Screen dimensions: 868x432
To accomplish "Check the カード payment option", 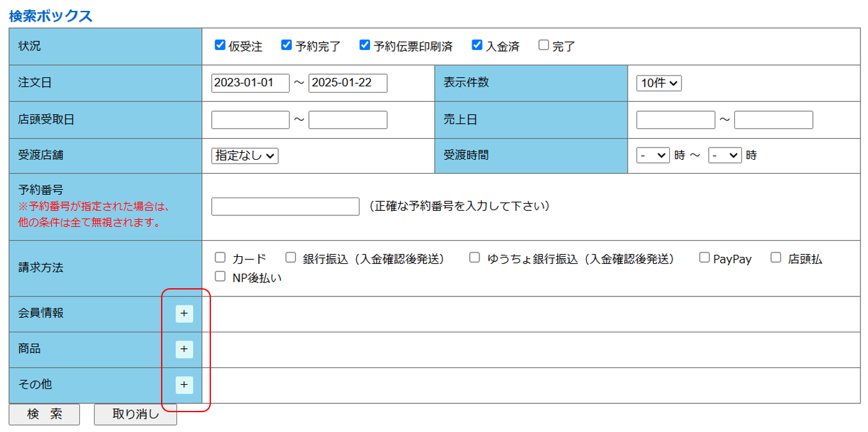I will (x=221, y=258).
